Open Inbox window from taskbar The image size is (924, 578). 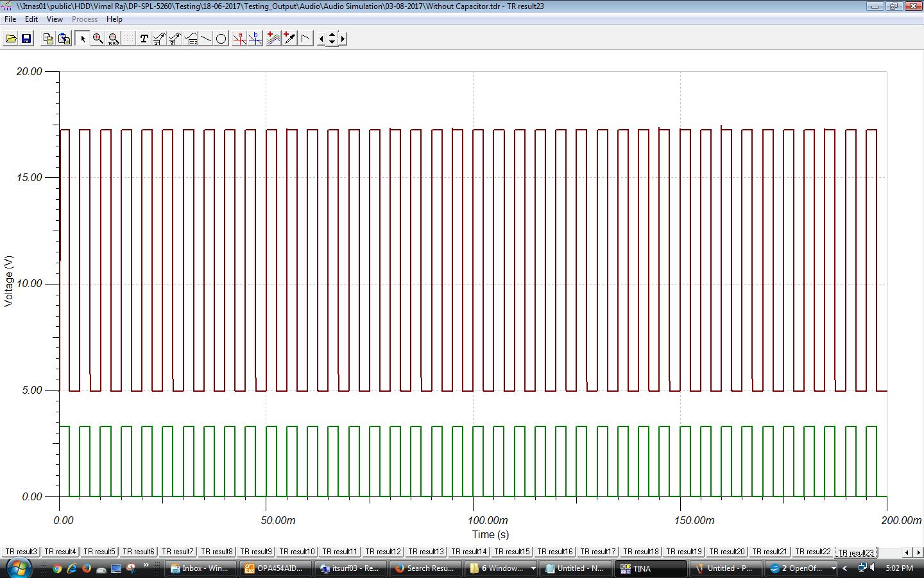click(x=200, y=568)
